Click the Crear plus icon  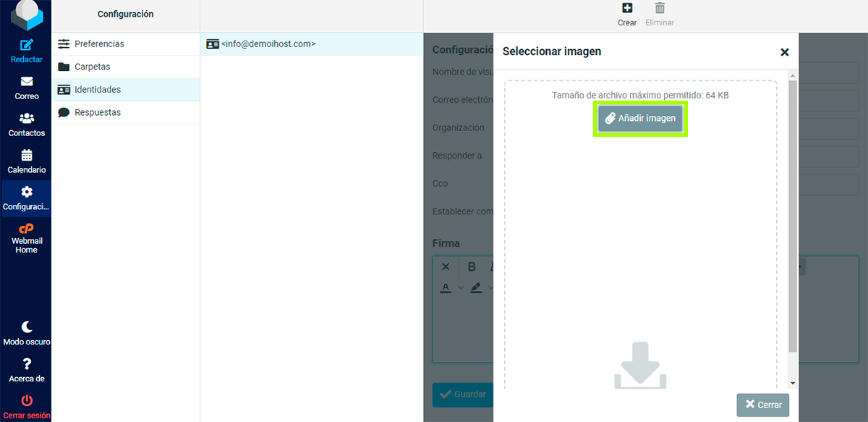click(627, 9)
